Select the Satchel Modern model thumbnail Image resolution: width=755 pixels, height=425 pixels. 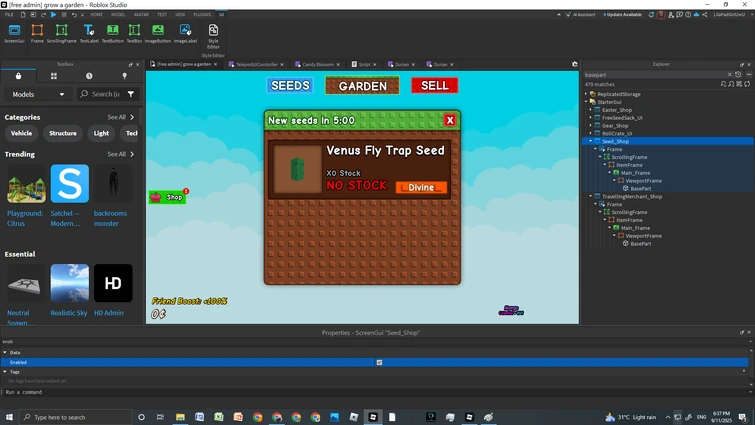tap(70, 184)
